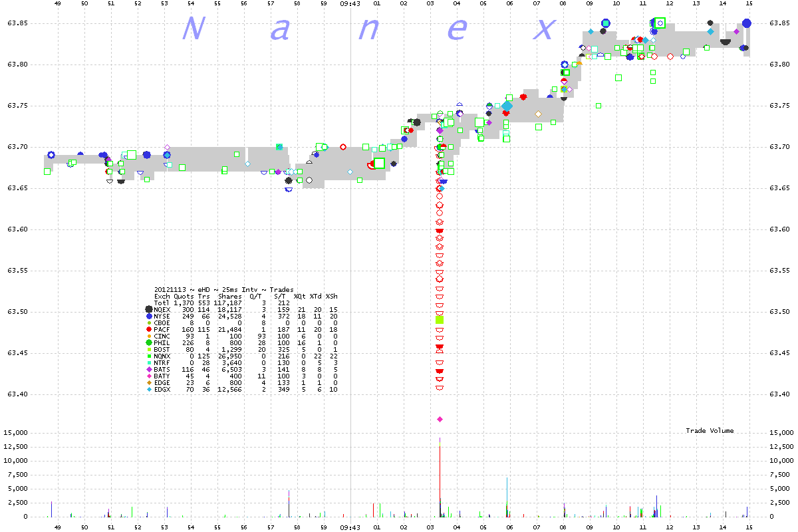Click the purple BATS legend diamond
This screenshot has height=532, width=798.
tap(148, 369)
